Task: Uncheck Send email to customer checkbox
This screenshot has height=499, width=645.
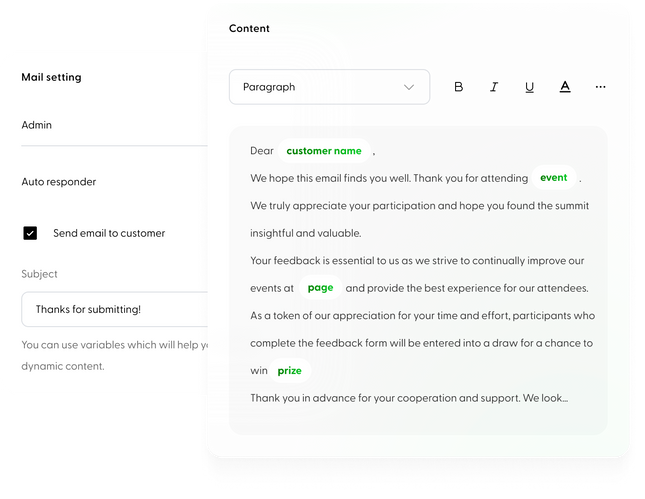Action: tap(30, 233)
